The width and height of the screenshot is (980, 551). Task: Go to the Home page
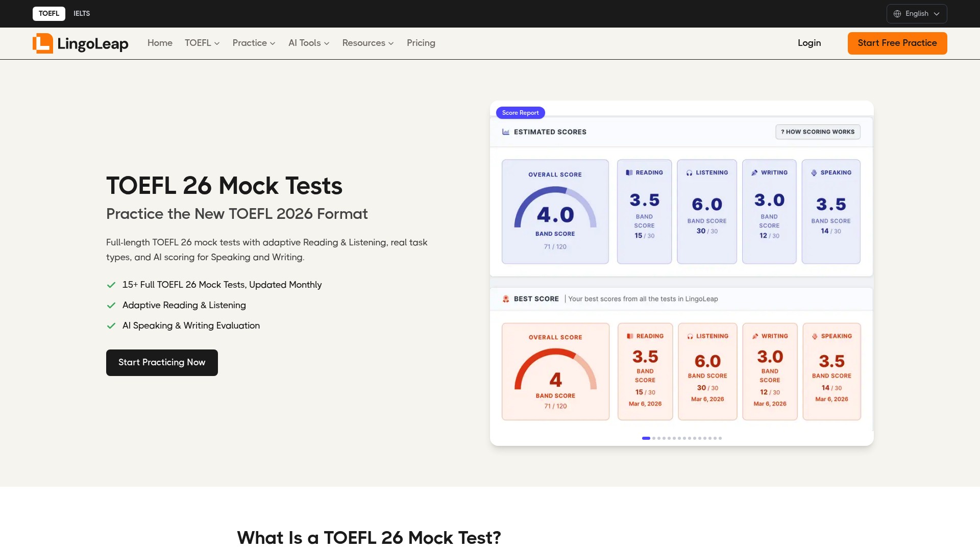(160, 43)
